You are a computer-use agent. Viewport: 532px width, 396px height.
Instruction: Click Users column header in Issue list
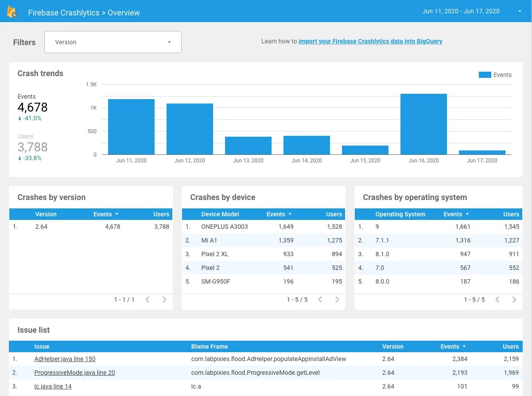[x=511, y=346]
